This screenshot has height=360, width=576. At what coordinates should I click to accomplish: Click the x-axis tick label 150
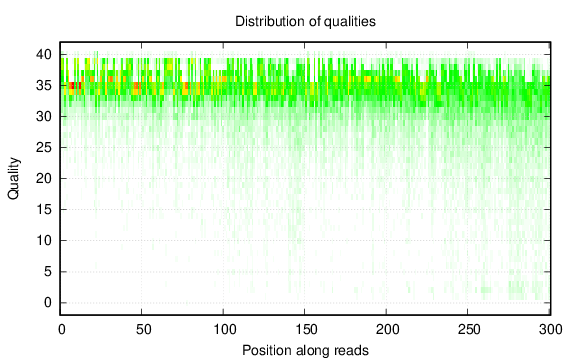click(306, 329)
